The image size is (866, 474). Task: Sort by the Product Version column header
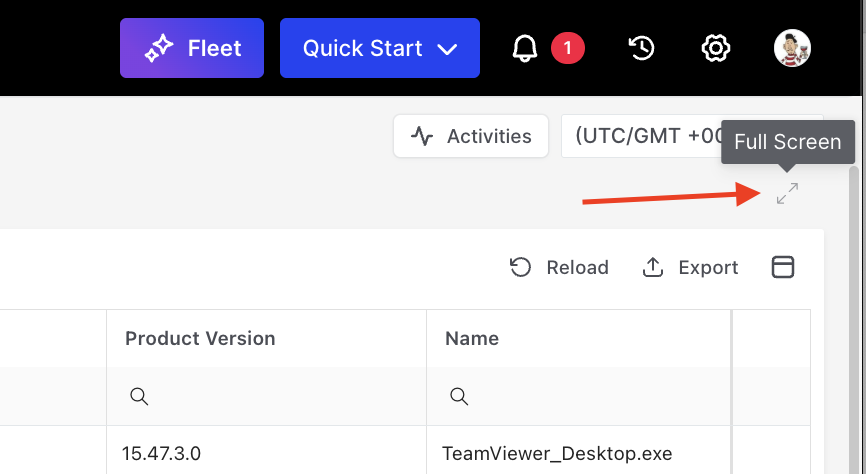(x=200, y=338)
